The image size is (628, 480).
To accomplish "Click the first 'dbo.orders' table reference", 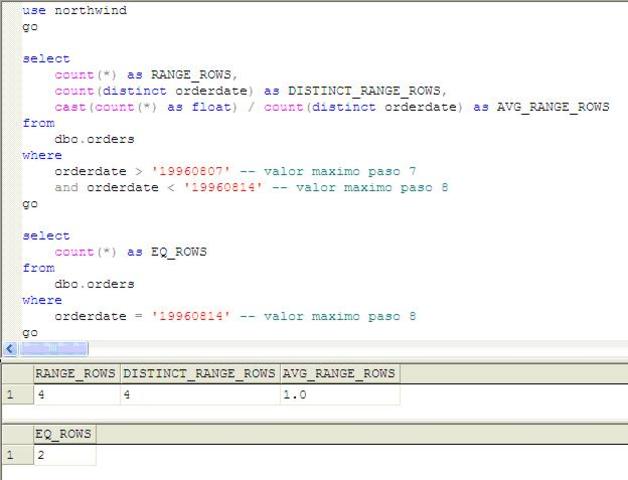I will [95, 139].
